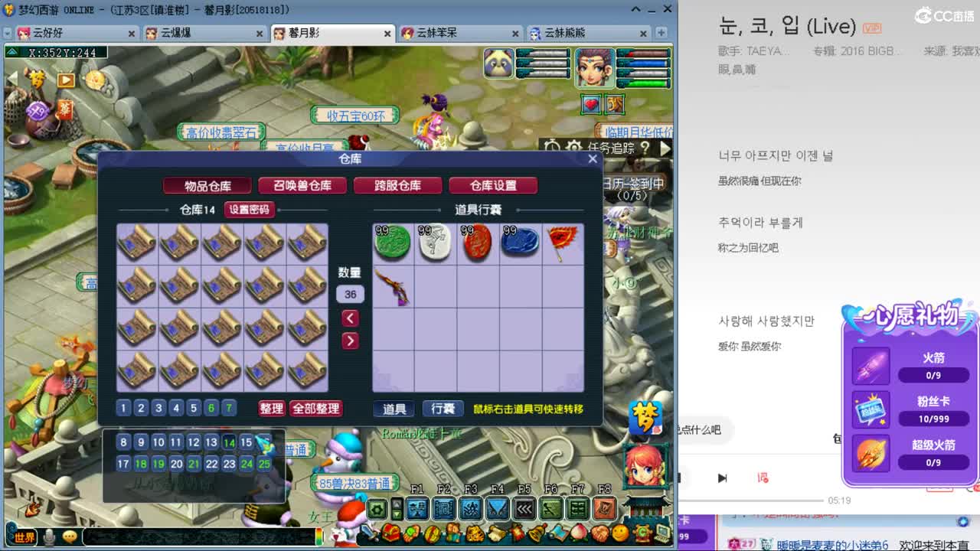Click the F1 skill shortcut
980x551 pixels.
417,508
